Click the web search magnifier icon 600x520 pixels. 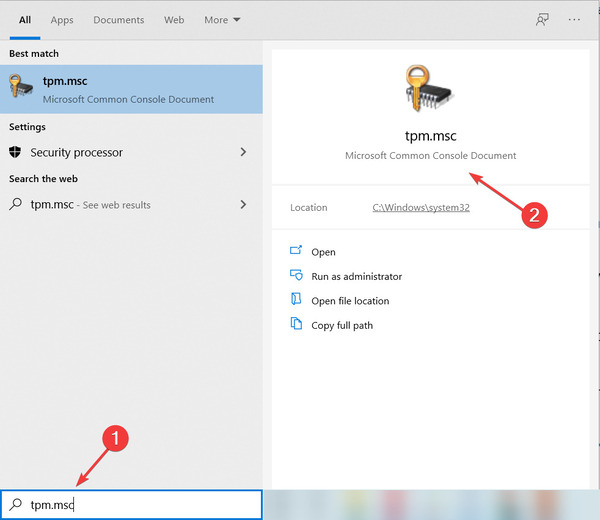point(15,204)
